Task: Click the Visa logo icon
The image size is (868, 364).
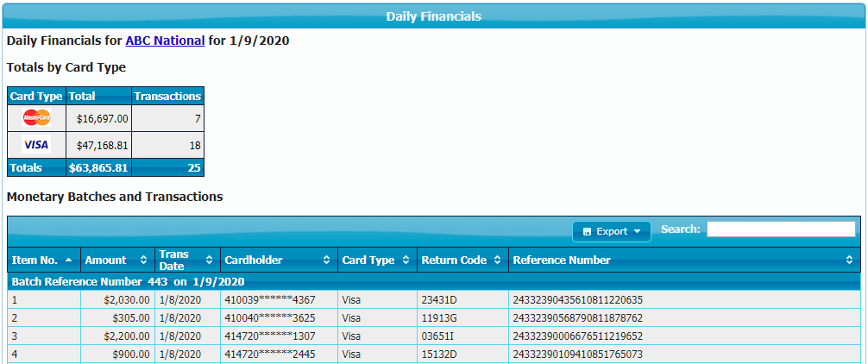Action: (36, 145)
